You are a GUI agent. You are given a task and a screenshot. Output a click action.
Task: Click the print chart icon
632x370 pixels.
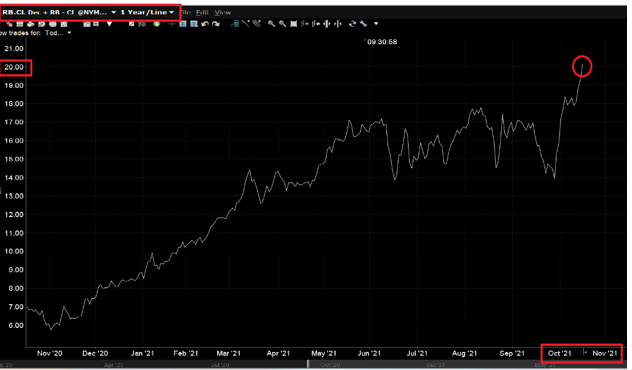tap(31, 24)
